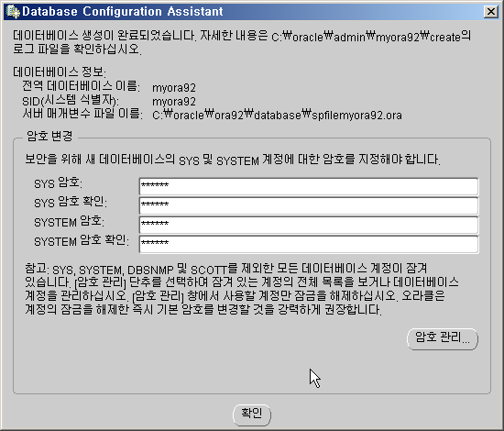Click the '서버 매개변수 파일 이름:' label
Viewport: 504px width, 431px height.
[x=82, y=114]
